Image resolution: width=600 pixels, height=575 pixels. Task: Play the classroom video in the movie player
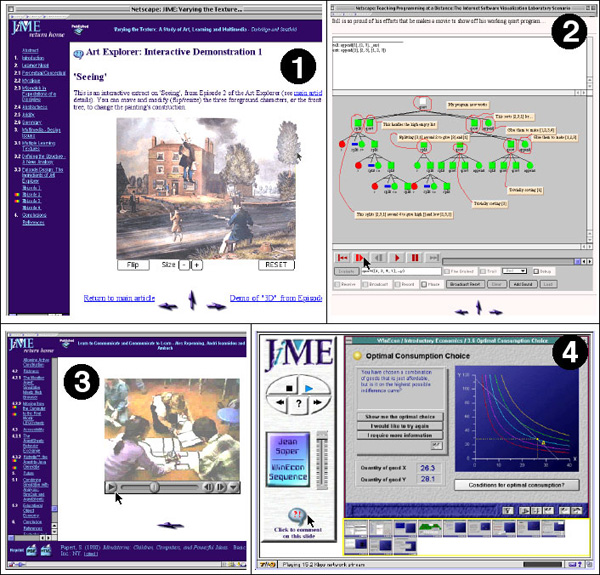[111, 487]
